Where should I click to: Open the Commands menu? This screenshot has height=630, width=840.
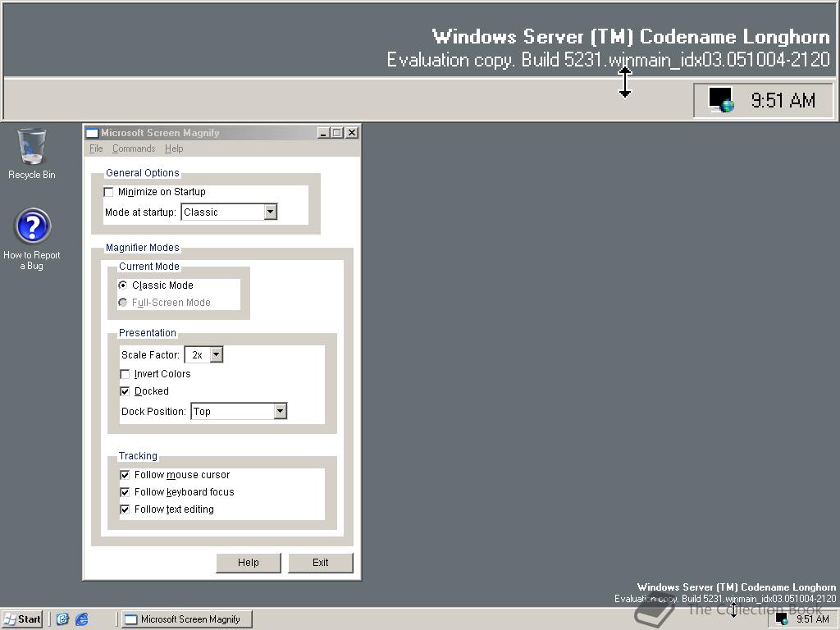click(134, 149)
